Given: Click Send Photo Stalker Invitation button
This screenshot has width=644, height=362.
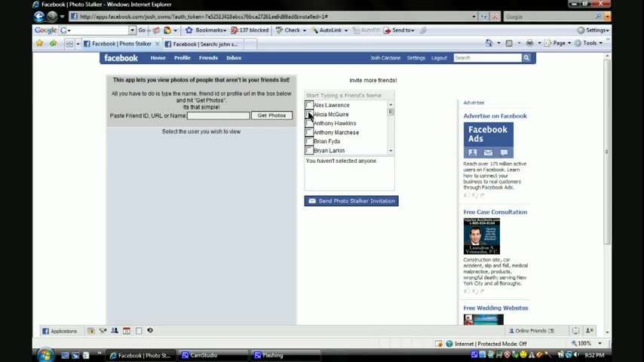Looking at the screenshot, I should pos(351,201).
